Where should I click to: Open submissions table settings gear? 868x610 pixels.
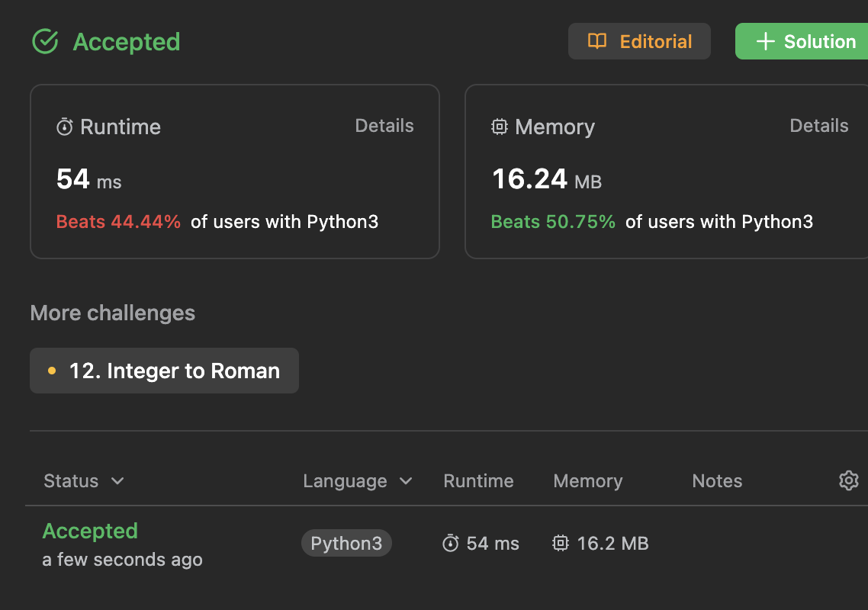pos(848,480)
